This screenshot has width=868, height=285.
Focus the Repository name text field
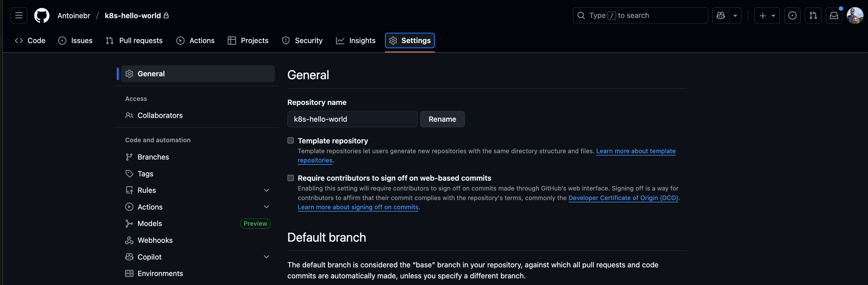(352, 119)
